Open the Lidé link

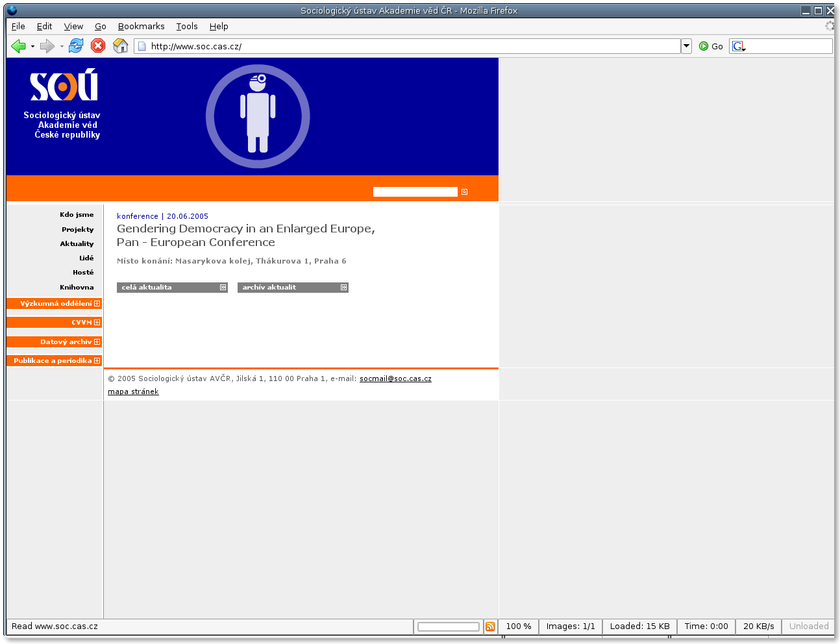pyautogui.click(x=86, y=258)
